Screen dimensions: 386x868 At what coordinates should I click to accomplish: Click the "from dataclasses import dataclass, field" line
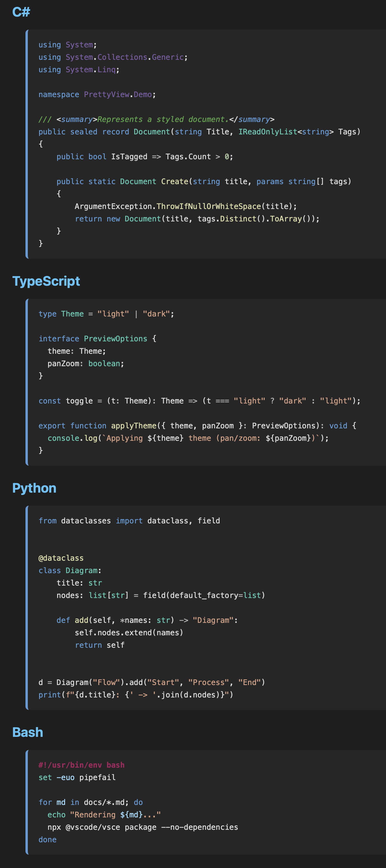129,521
